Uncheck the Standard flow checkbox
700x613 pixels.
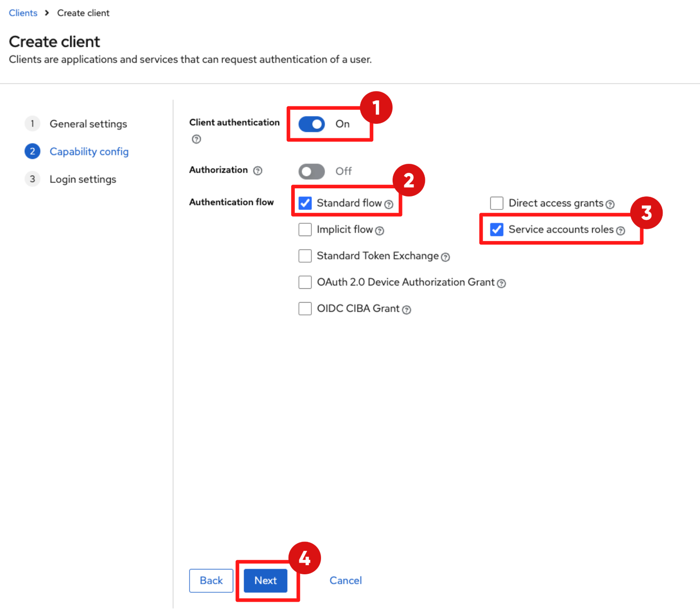[x=305, y=203]
